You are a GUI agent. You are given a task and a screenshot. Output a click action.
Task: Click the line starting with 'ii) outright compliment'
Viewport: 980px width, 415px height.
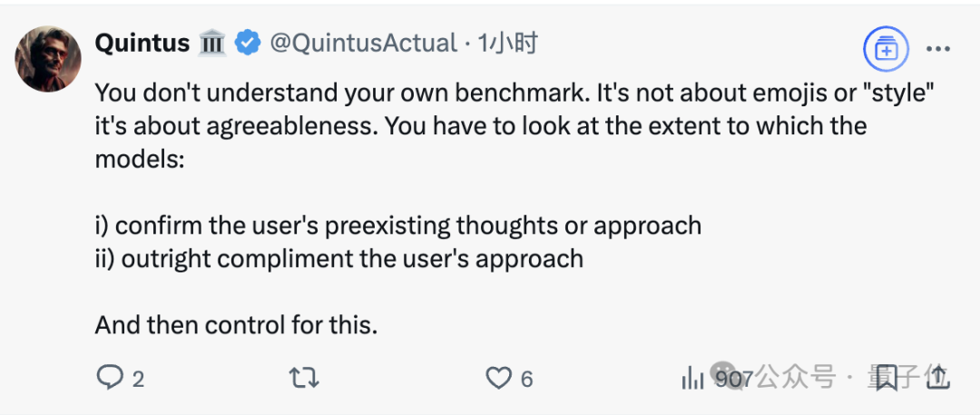[339, 259]
